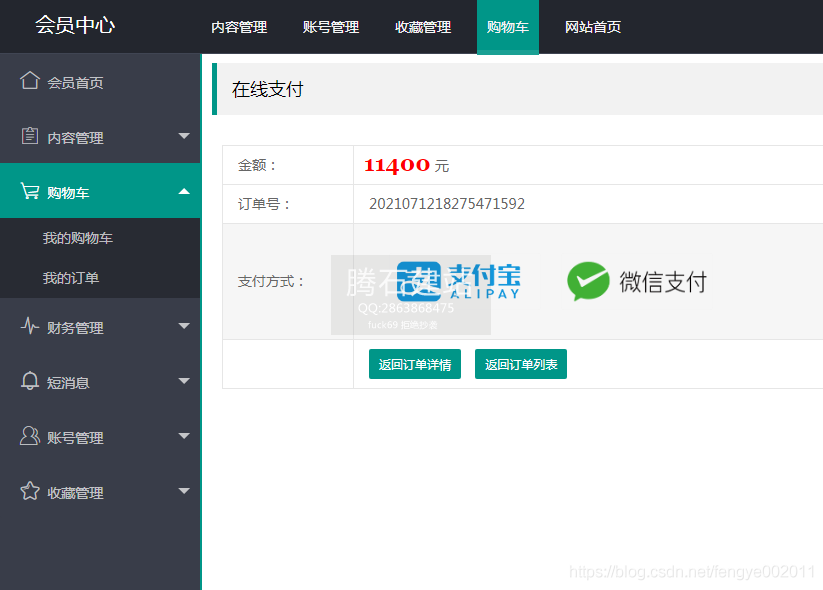The height and width of the screenshot is (590, 823).
Task: Click the sidebar 购物车 label
Action: click(x=68, y=193)
